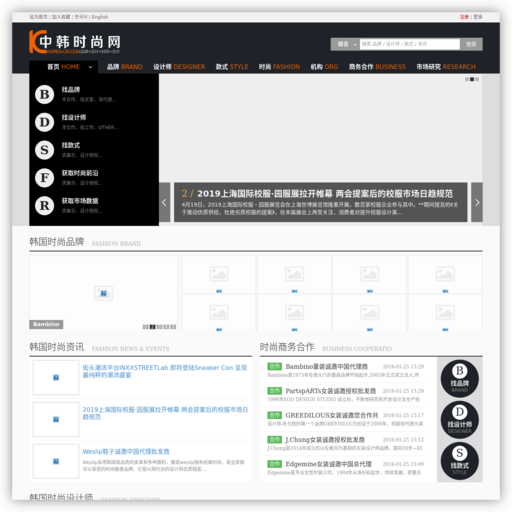The image size is (512, 512).
Task: Click 找品牌 BRAND round button in cooperation panel
Action: (x=460, y=379)
